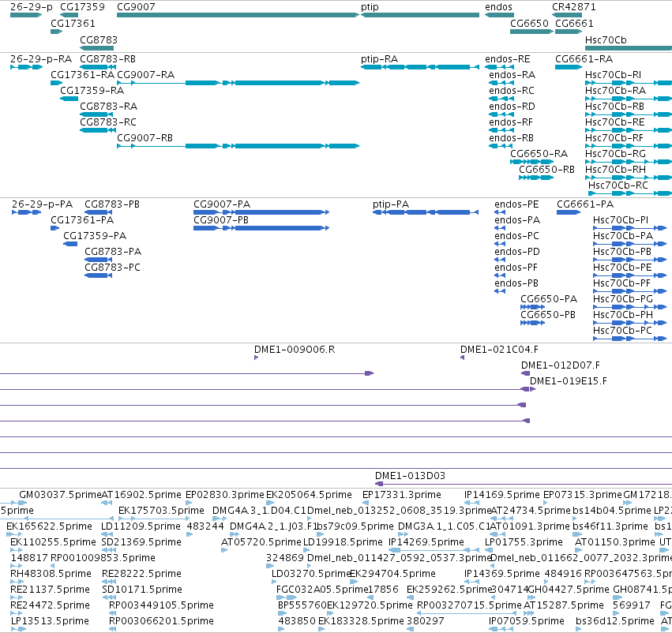Click transcript endos-RB

501,146
